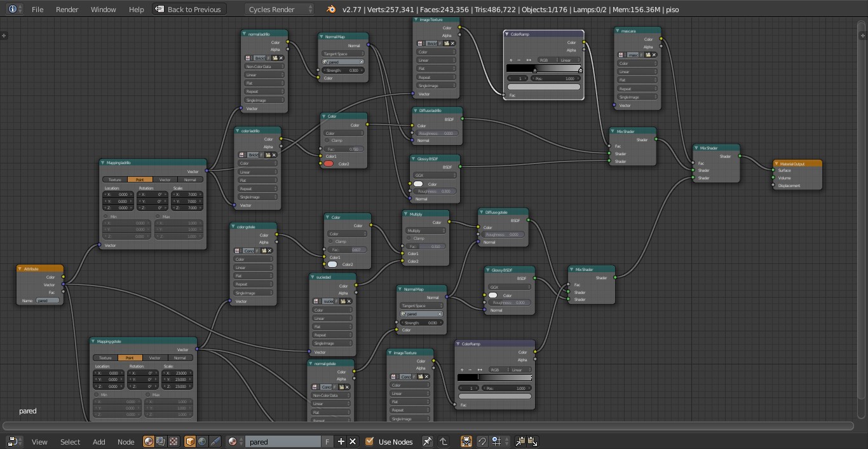
Task: Switch to shader nodes tree type
Action: point(149,441)
